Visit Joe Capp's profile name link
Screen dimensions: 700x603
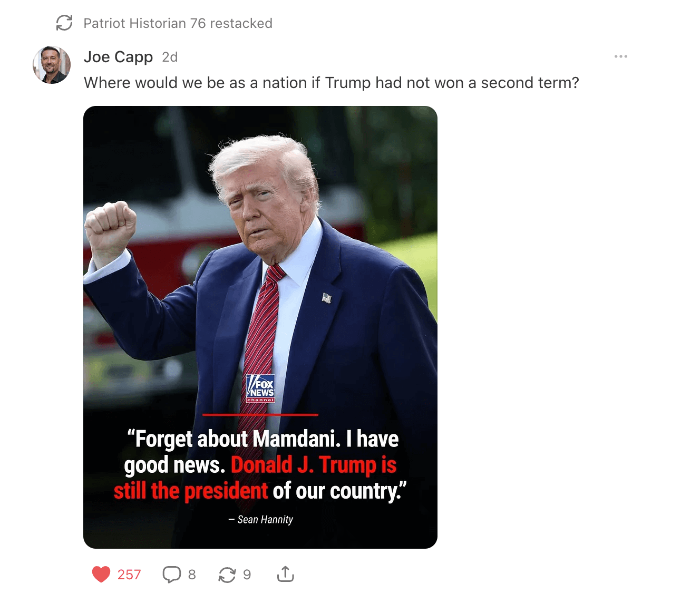[118, 57]
